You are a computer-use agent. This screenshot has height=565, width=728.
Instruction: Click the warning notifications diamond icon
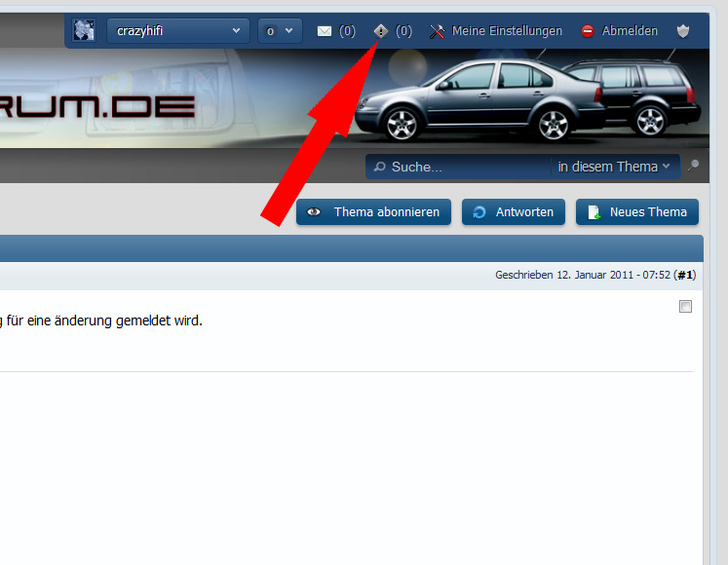[381, 31]
